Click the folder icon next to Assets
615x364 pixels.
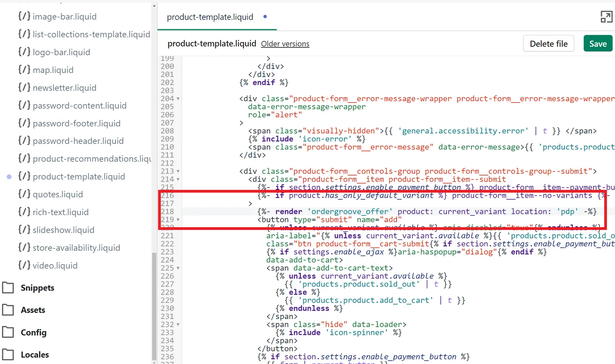[x=8, y=310]
